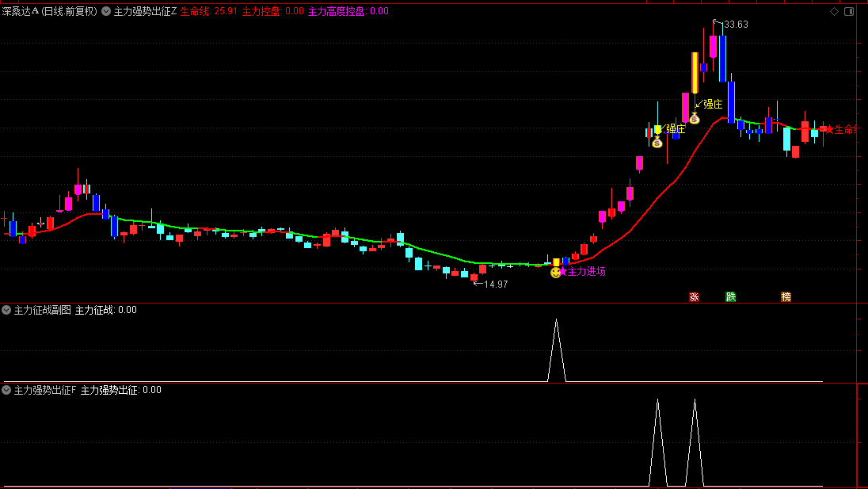Click the upper yellow 强庄 label
Screen dimensions: 868x489
pyautogui.click(x=713, y=104)
